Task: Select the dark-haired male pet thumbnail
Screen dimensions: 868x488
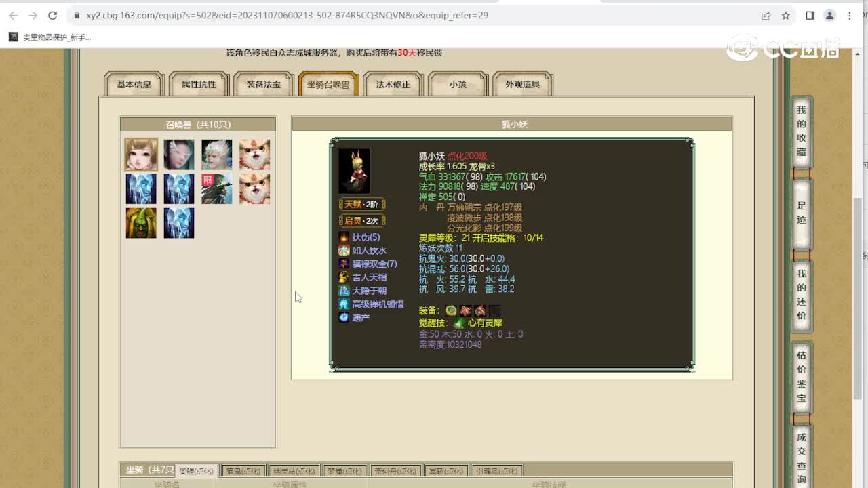Action: click(x=179, y=155)
